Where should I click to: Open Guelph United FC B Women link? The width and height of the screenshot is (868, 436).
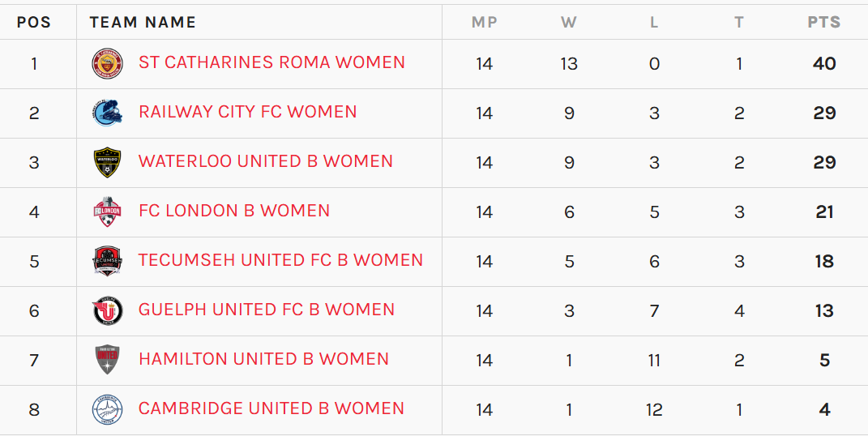[267, 310]
